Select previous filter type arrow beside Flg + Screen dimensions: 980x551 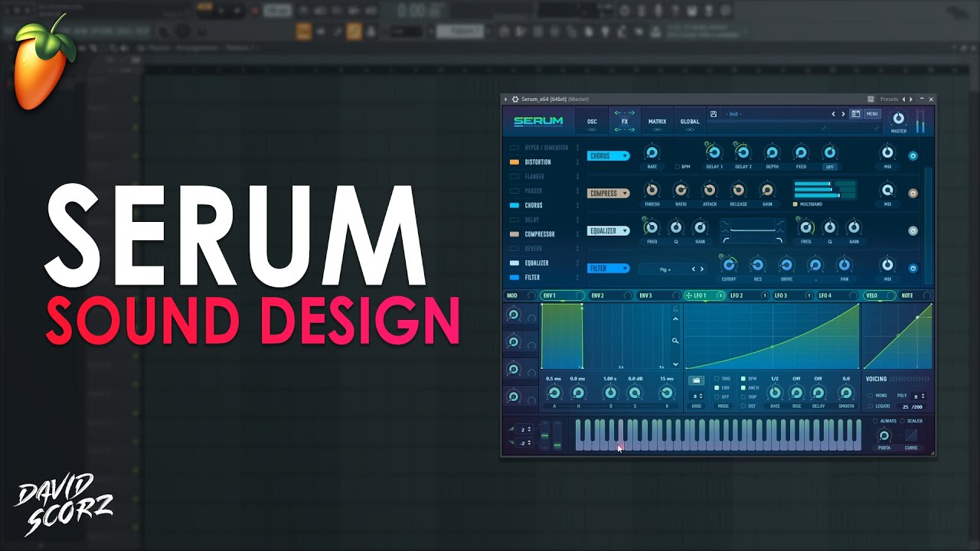coord(694,269)
